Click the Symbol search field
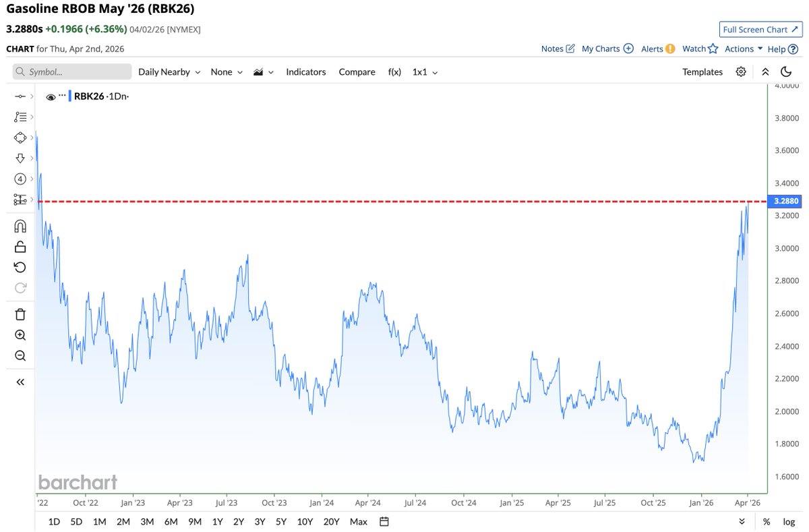809x532 pixels. point(71,71)
